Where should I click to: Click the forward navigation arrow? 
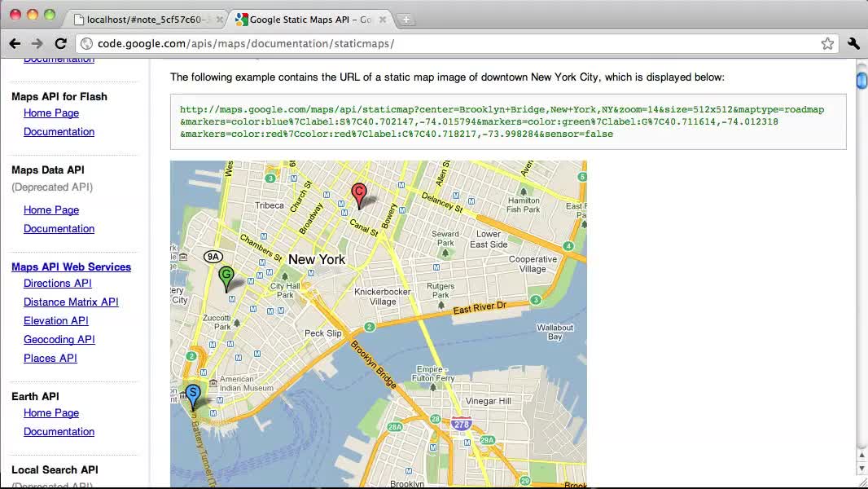click(x=37, y=43)
